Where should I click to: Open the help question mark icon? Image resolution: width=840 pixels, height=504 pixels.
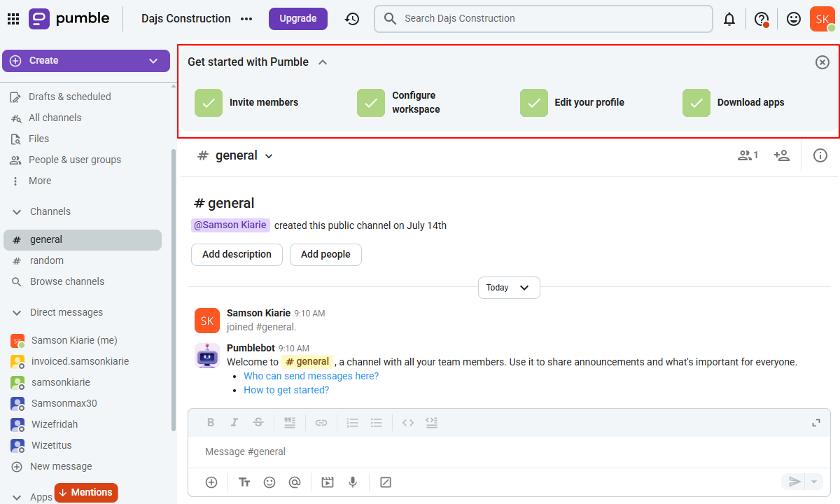pos(762,19)
